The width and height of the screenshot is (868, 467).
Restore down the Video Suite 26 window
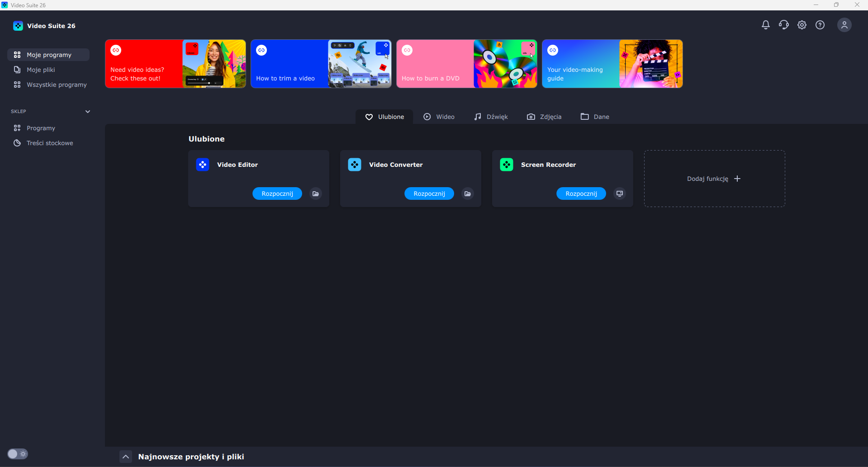pyautogui.click(x=836, y=5)
